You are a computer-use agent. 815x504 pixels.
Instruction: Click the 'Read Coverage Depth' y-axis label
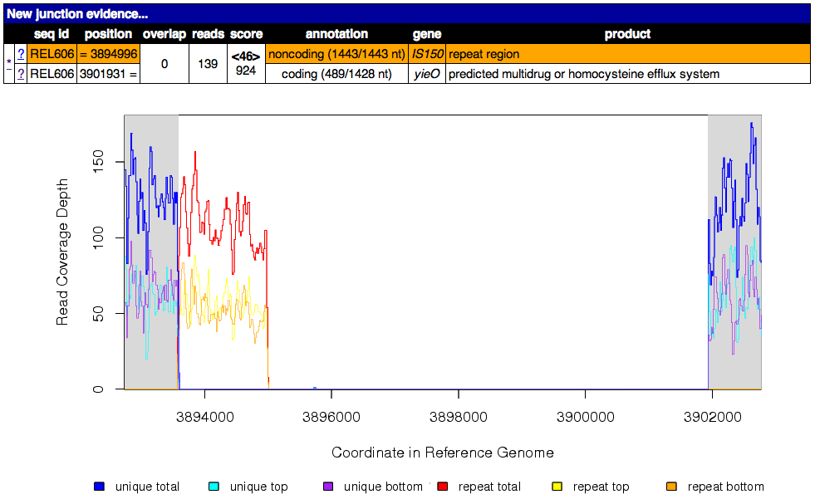[x=62, y=252]
